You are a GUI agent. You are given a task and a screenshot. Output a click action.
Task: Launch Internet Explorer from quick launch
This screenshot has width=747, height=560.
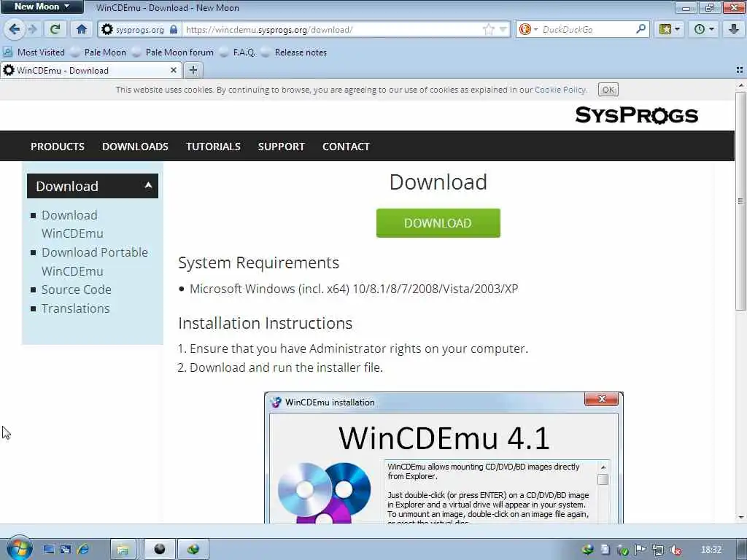[83, 550]
